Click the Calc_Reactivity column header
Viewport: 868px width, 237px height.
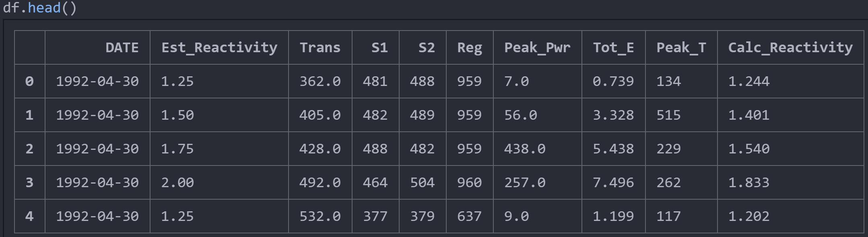pyautogui.click(x=790, y=48)
